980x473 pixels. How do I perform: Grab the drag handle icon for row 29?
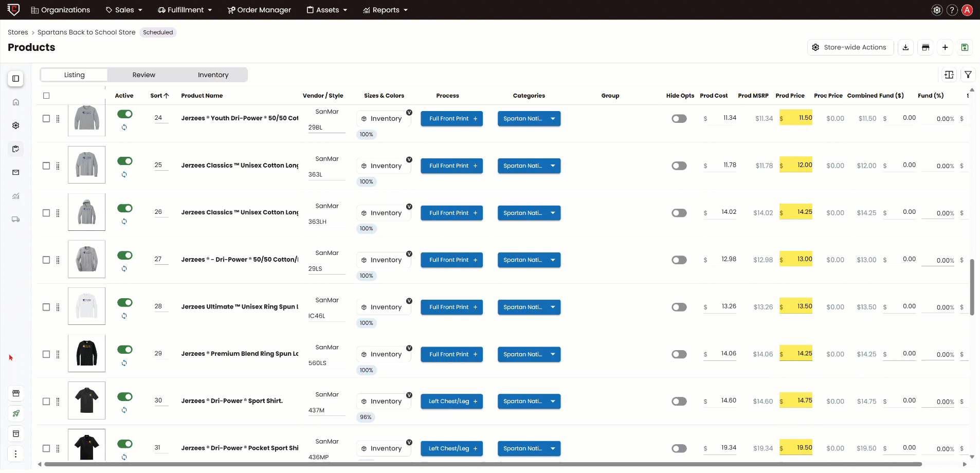[x=58, y=354]
